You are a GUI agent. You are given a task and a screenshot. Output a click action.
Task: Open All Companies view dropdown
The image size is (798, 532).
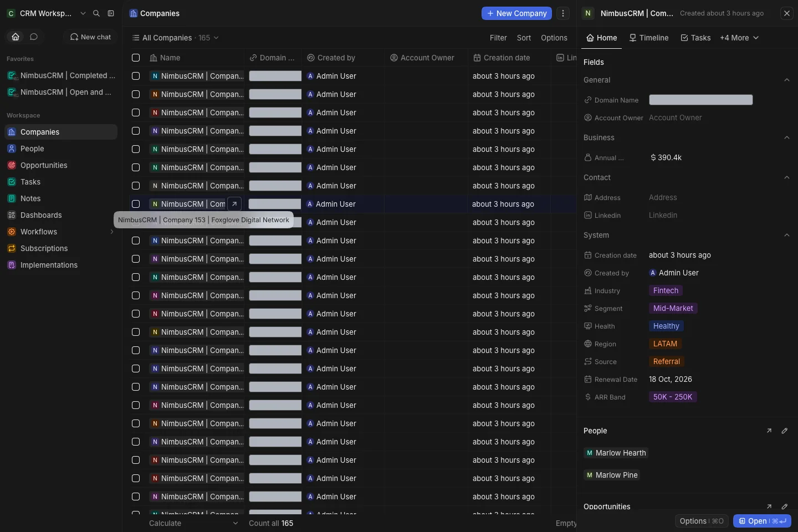pos(175,38)
